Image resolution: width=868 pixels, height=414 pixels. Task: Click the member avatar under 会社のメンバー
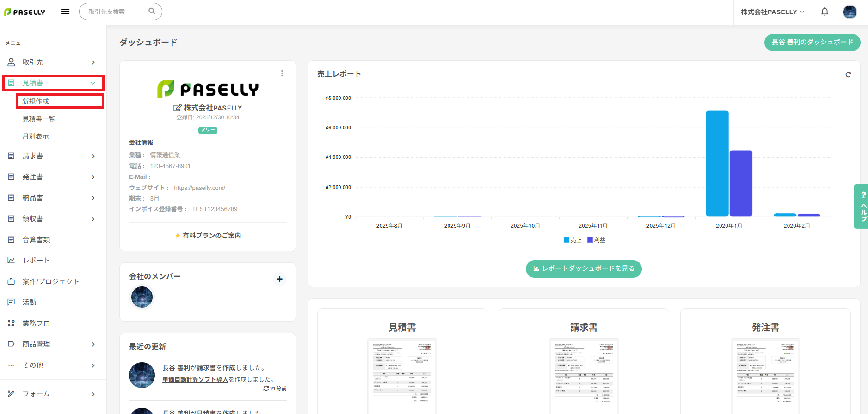tap(142, 297)
